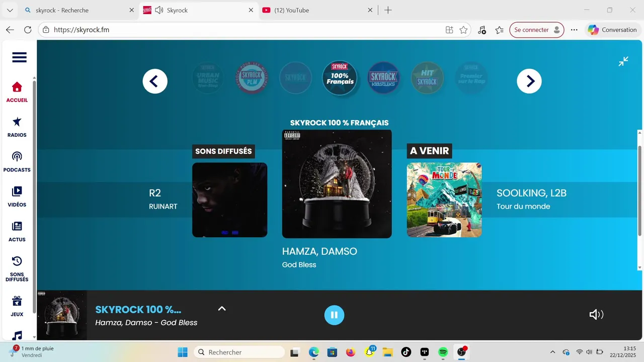This screenshot has width=644, height=362.
Task: Open the media control music icon in toolbar
Action: [482, 30]
